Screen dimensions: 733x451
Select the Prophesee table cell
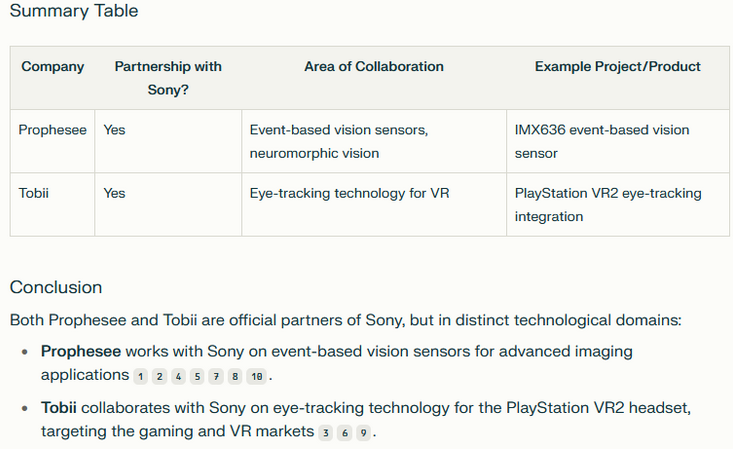(52, 141)
